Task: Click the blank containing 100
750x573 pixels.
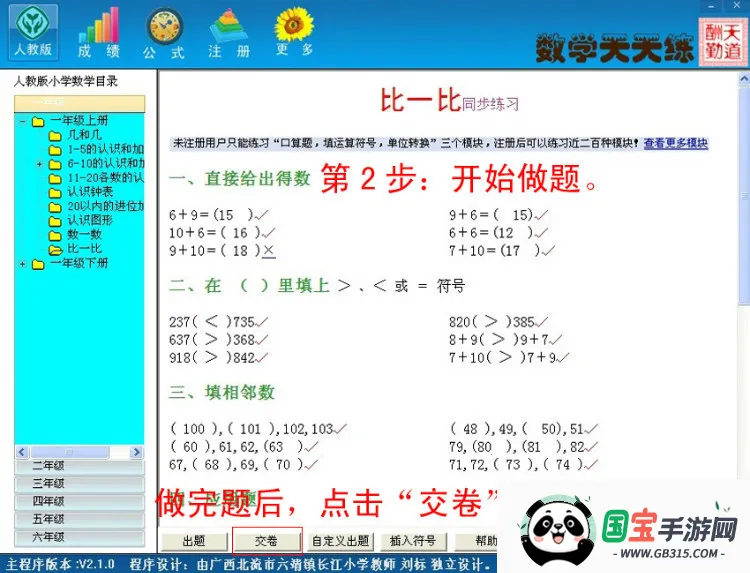Action: point(194,429)
